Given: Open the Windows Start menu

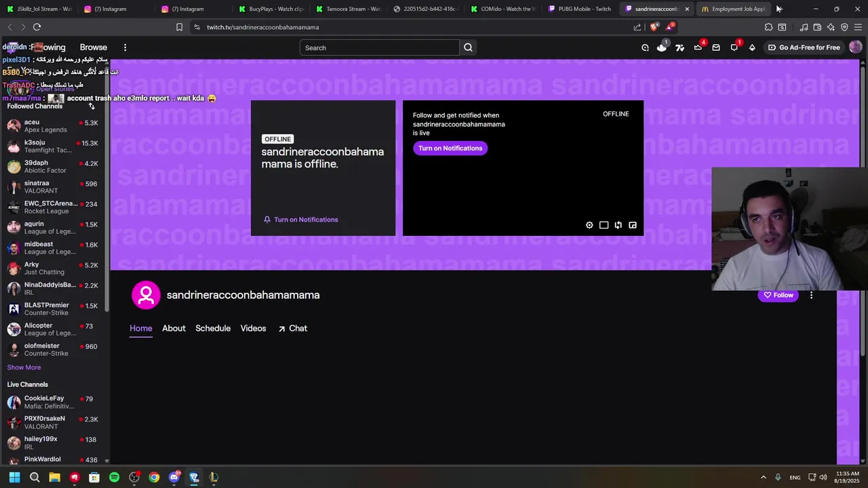Looking at the screenshot, I should [14, 477].
